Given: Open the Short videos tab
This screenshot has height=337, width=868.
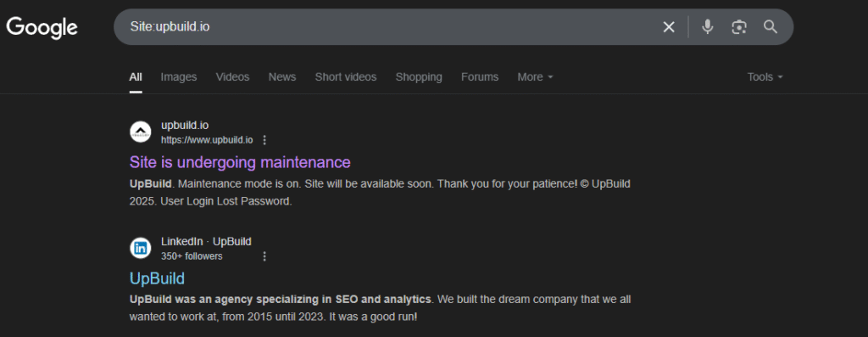Looking at the screenshot, I should coord(346,77).
